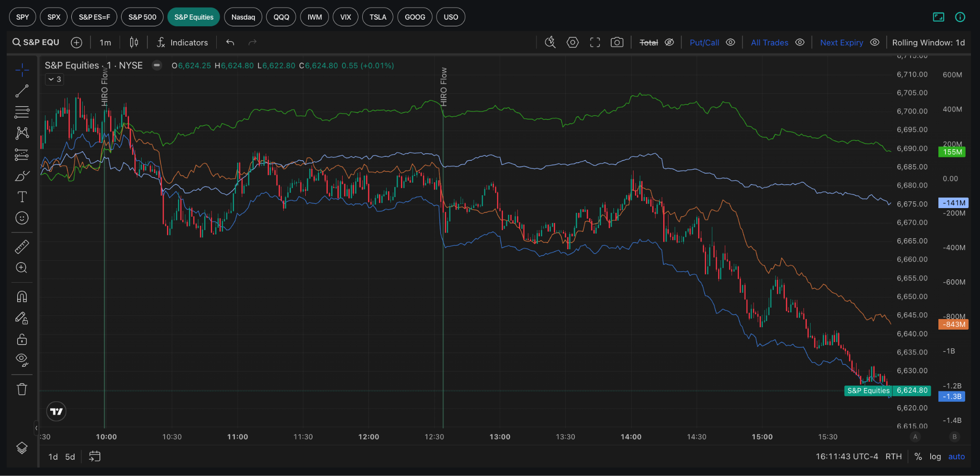Collapse the left drawing toolbar arrow
Viewport: 980px width, 476px height.
(36, 428)
